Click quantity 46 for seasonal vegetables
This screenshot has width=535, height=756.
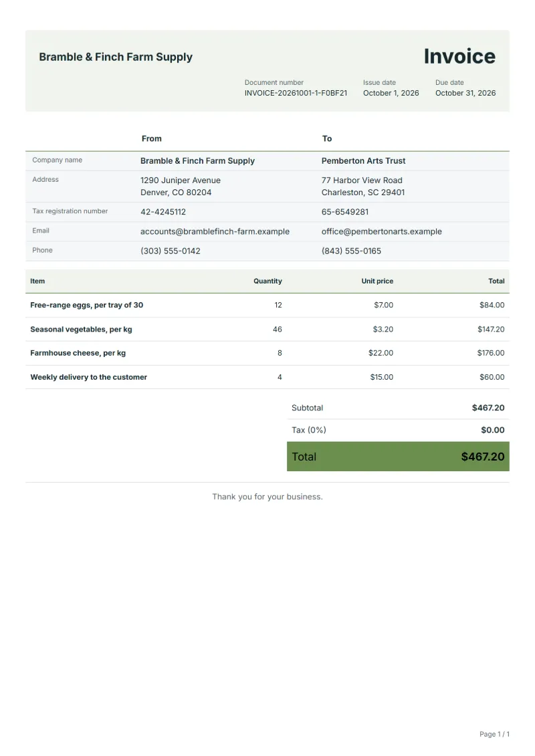(x=278, y=330)
